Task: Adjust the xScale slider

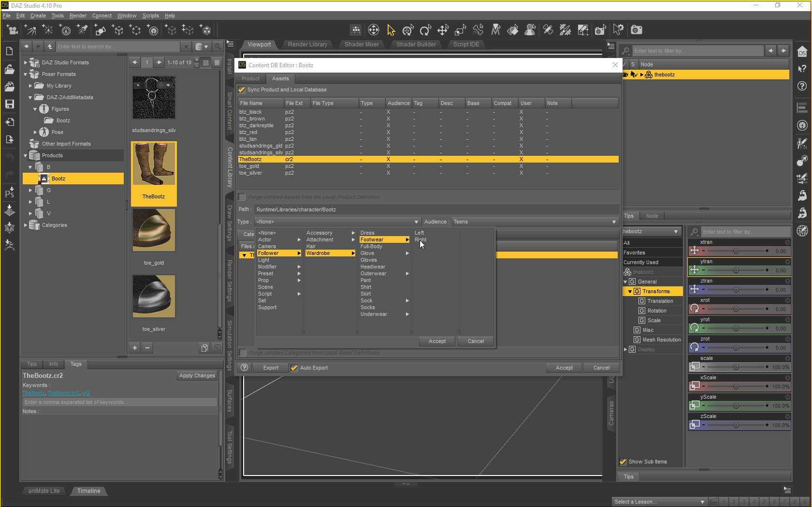Action: (x=736, y=387)
